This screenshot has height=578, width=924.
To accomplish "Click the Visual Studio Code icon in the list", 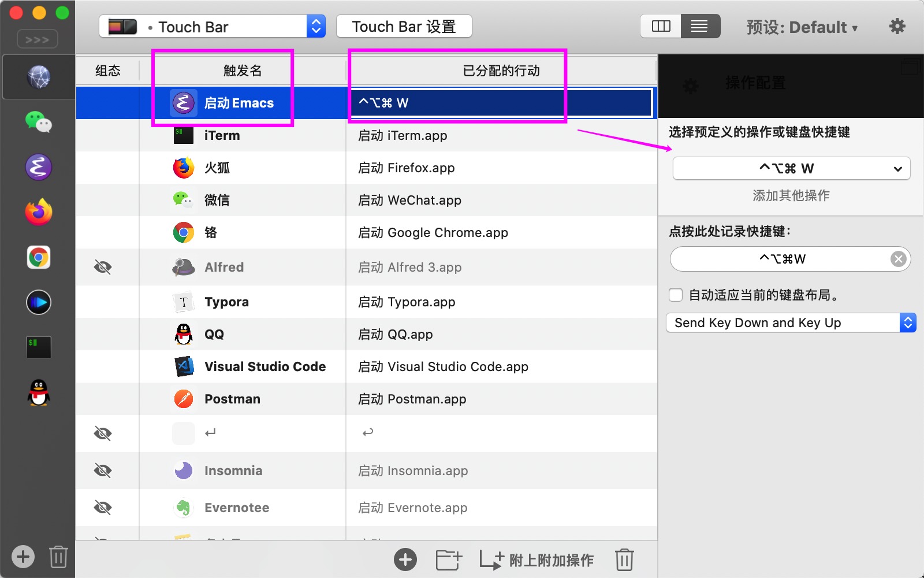I will pyautogui.click(x=184, y=366).
